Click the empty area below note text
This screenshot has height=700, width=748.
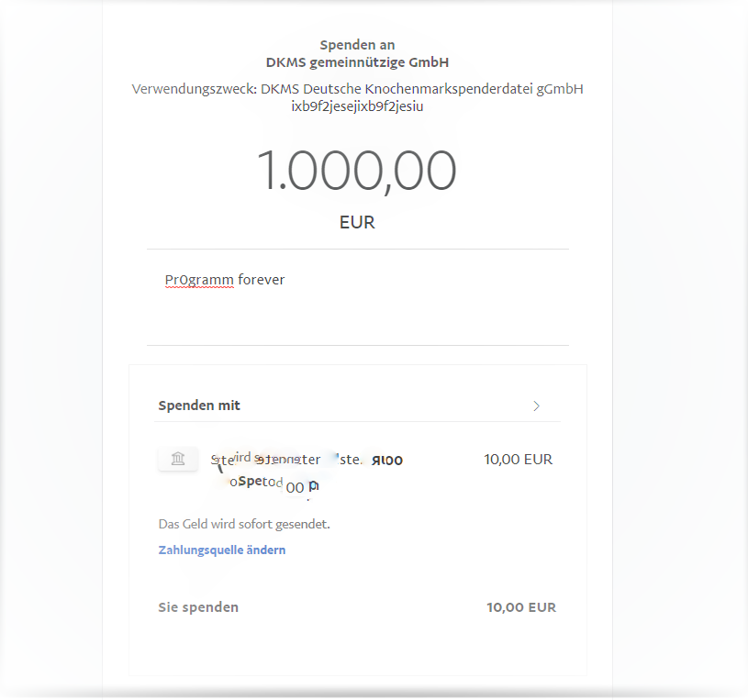point(358,317)
